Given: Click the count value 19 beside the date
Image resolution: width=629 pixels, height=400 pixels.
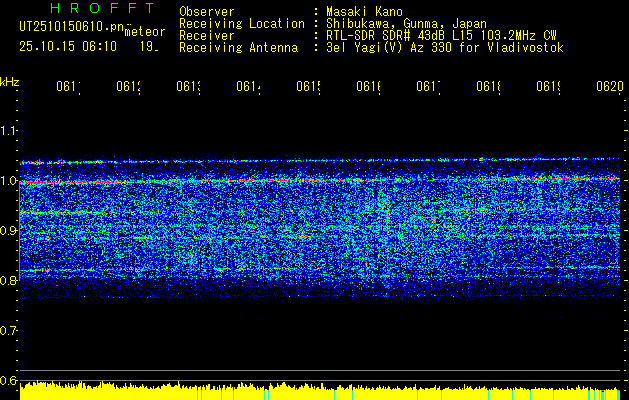Looking at the screenshot, I should (149, 47).
